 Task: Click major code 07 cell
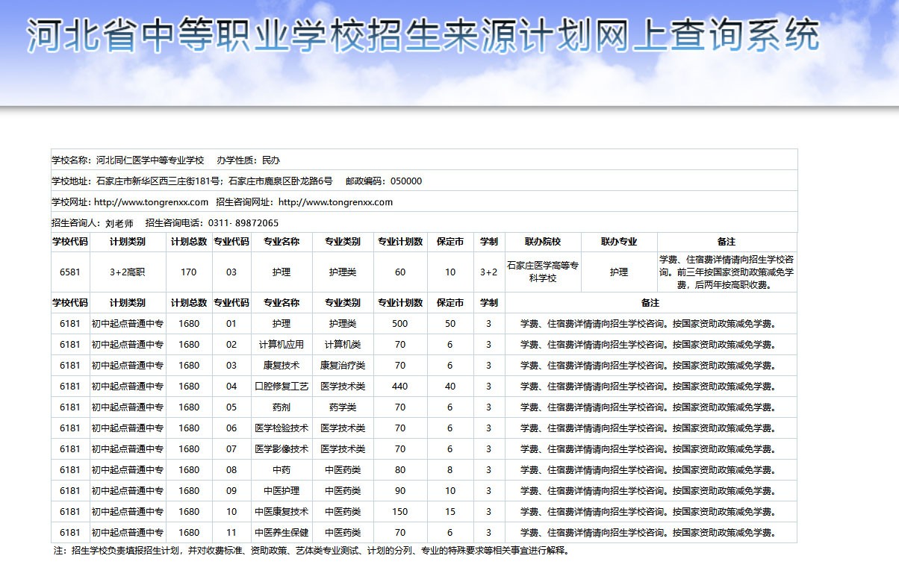coord(231,449)
